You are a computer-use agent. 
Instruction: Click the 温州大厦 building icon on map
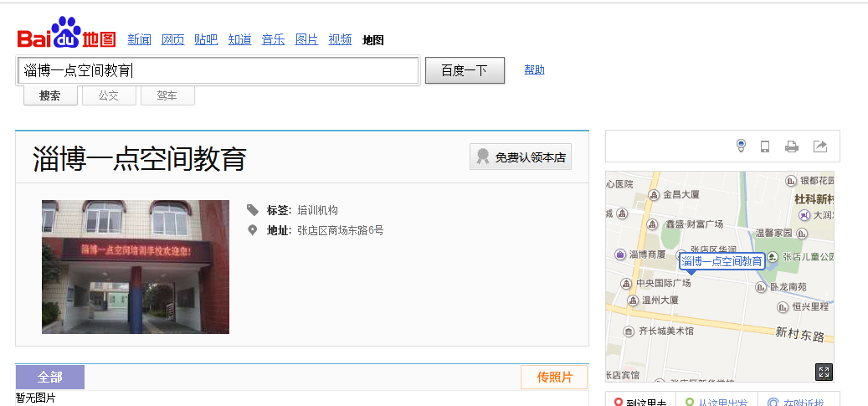click(634, 301)
